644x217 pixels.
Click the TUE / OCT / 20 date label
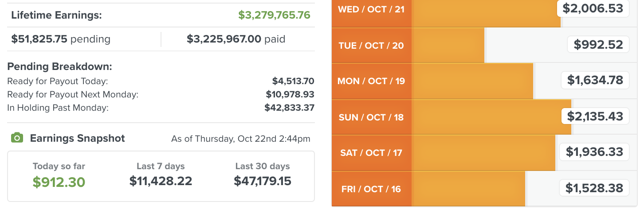point(371,45)
